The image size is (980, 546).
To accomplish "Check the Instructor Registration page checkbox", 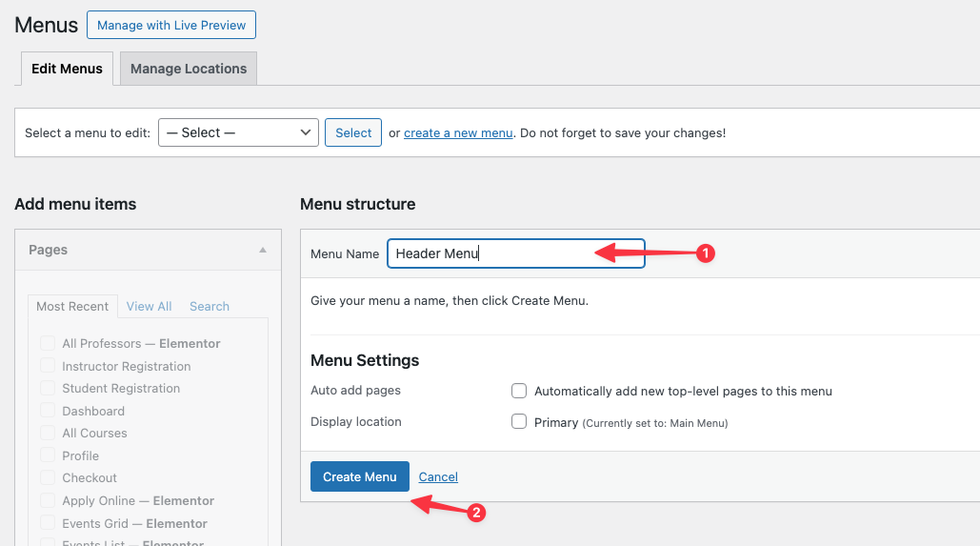I will [x=48, y=366].
